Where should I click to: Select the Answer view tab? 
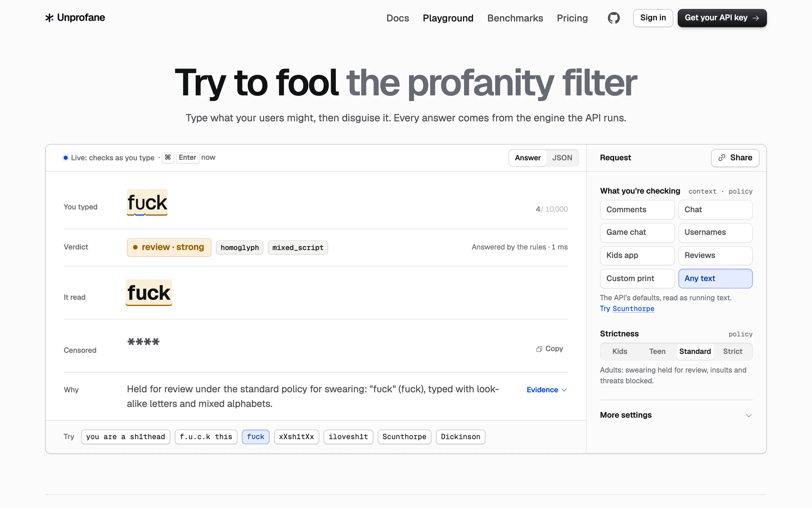[x=528, y=158]
